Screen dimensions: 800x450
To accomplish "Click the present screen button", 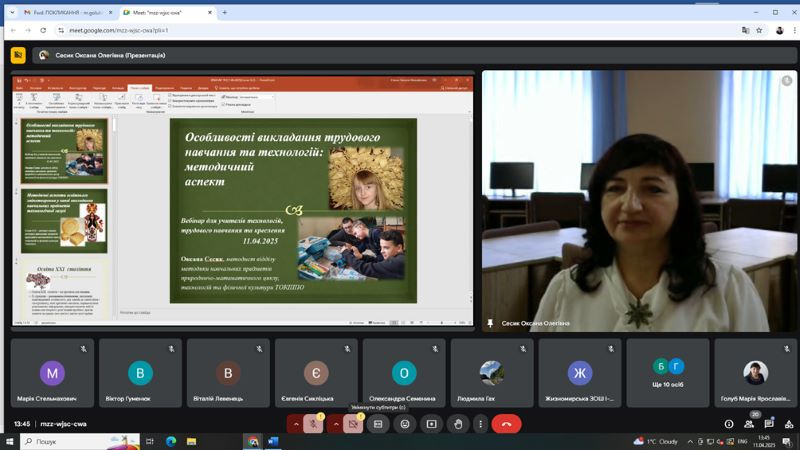I will tap(432, 424).
